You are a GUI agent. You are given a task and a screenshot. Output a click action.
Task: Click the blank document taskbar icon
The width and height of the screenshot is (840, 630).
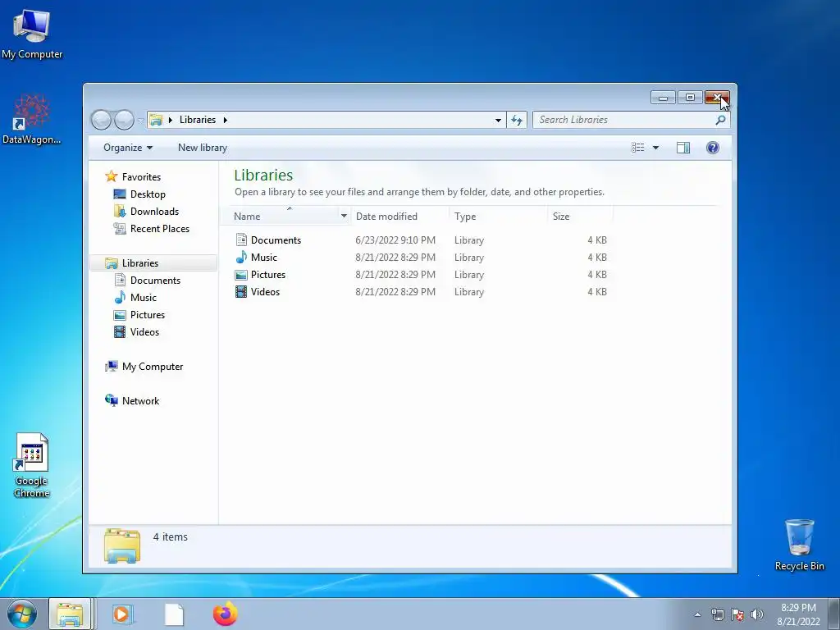click(x=174, y=614)
